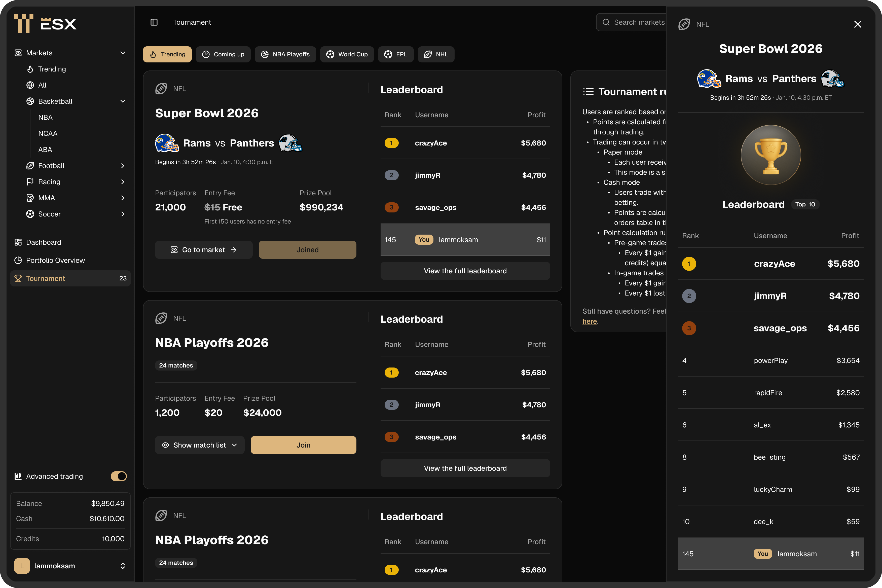Click the '24 matches' tag under Join card
882x588 pixels.
[176, 365]
